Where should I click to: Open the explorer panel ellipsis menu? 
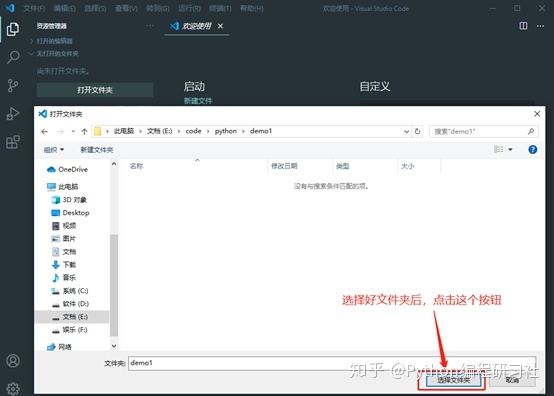pos(150,25)
